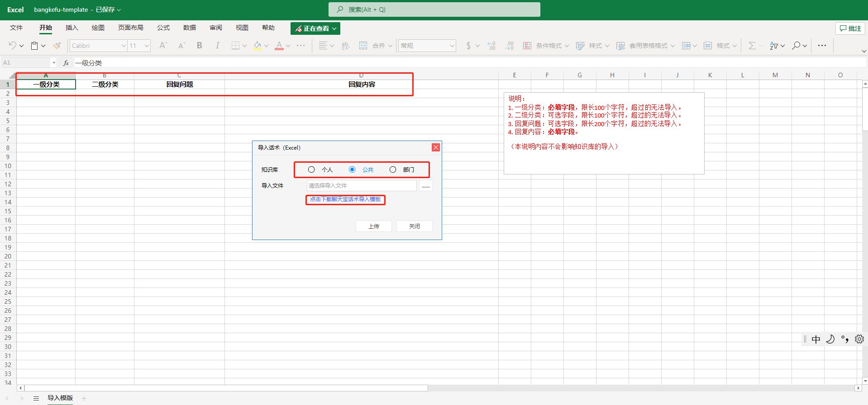
Task: Click the 批注 comments button
Action: click(850, 28)
